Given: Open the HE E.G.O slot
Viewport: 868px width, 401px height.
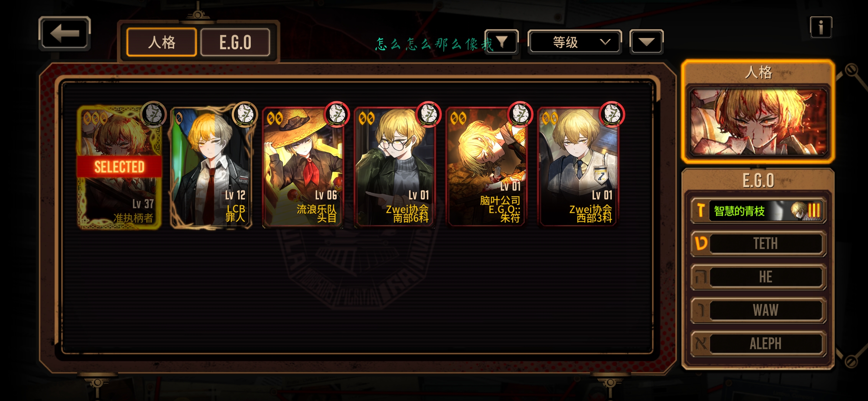Looking at the screenshot, I should [758, 277].
